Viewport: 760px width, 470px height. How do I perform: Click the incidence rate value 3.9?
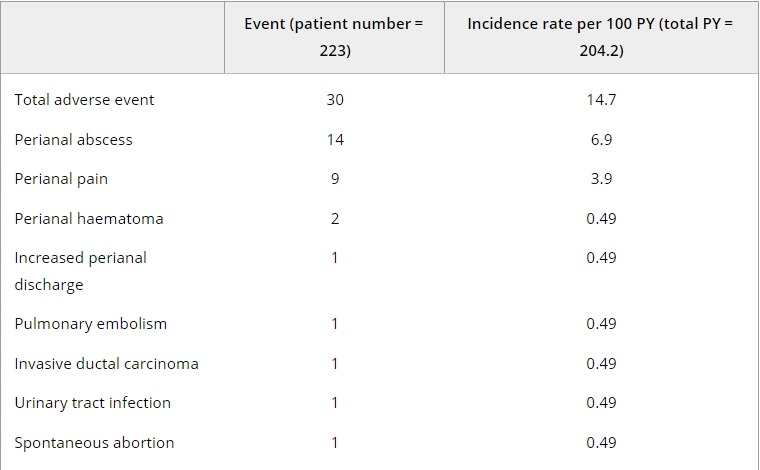[601, 179]
